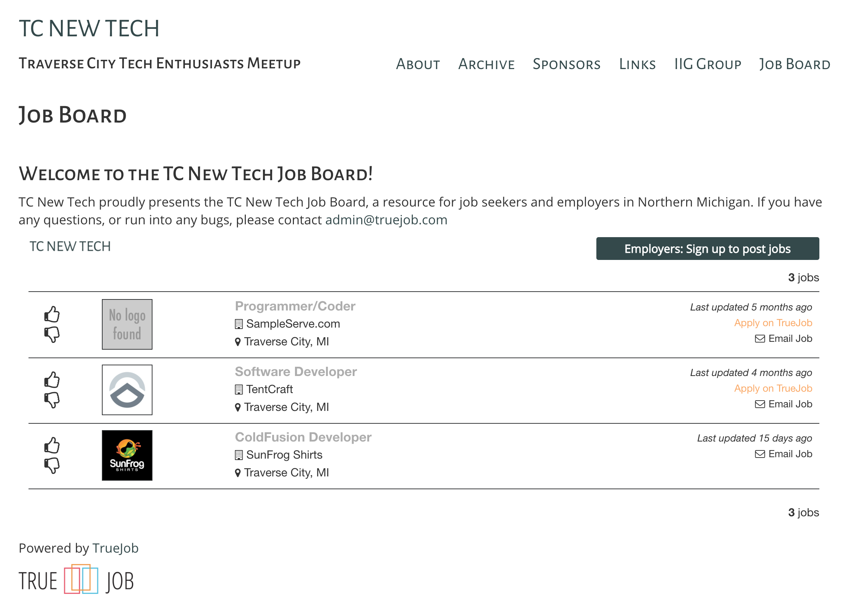Open the Archive menu item
The height and width of the screenshot is (616, 850).
[487, 64]
